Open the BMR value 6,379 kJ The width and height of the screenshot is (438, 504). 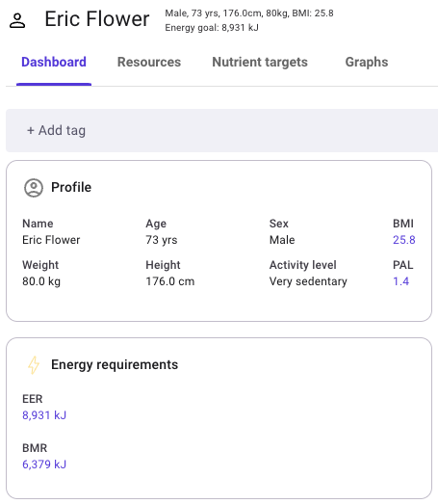44,464
